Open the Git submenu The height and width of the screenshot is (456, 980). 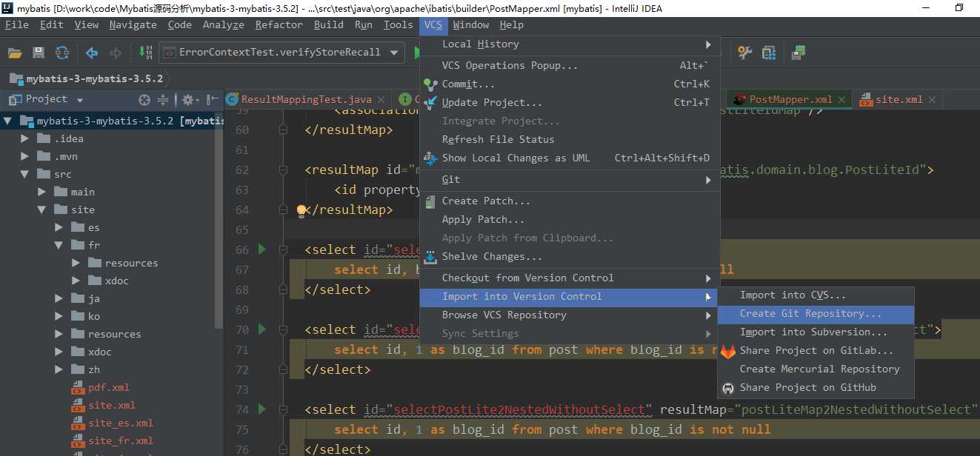coord(570,179)
